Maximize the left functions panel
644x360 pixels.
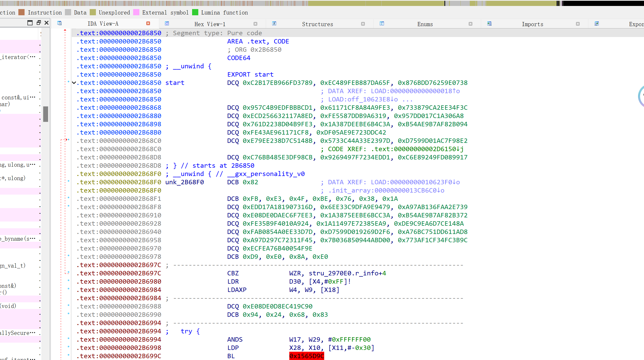click(30, 23)
